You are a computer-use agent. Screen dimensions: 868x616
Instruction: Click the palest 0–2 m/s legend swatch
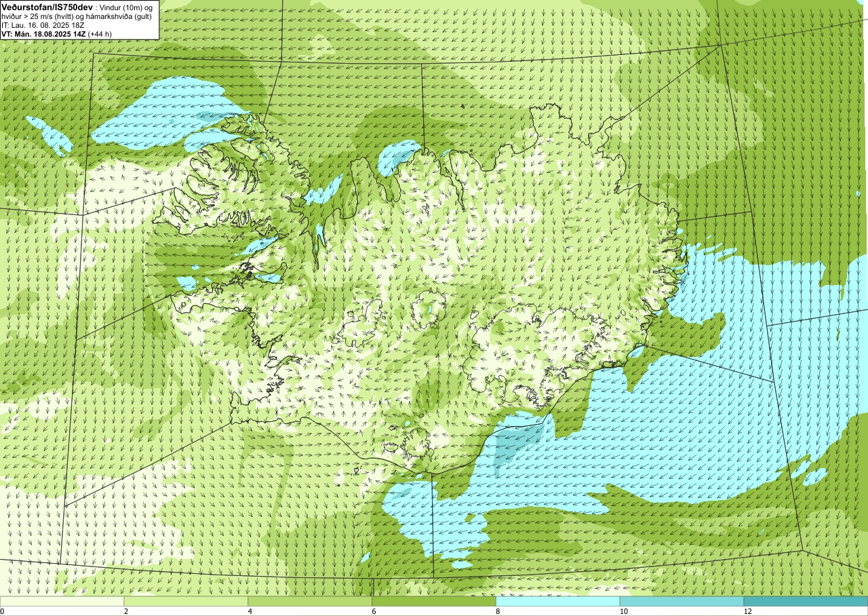coord(62,601)
